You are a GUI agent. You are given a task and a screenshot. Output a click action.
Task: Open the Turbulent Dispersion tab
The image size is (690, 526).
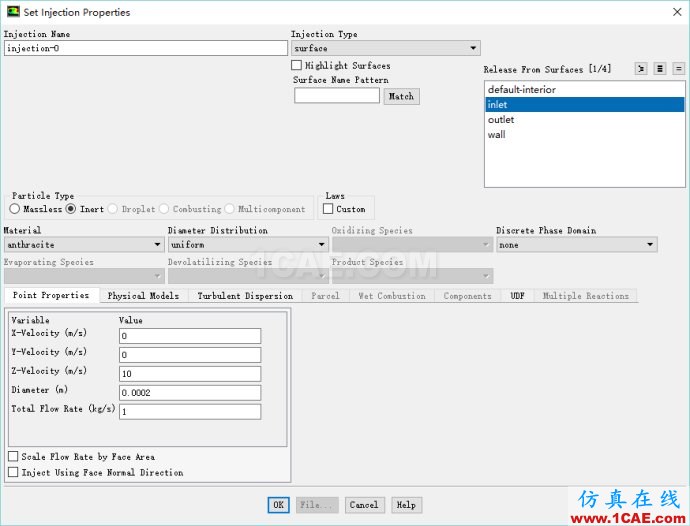[x=245, y=296]
